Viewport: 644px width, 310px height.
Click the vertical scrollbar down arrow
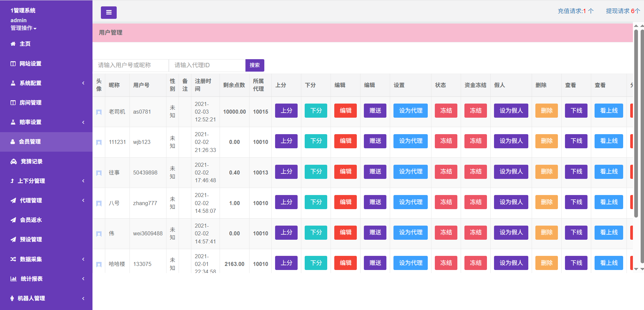pyautogui.click(x=636, y=269)
